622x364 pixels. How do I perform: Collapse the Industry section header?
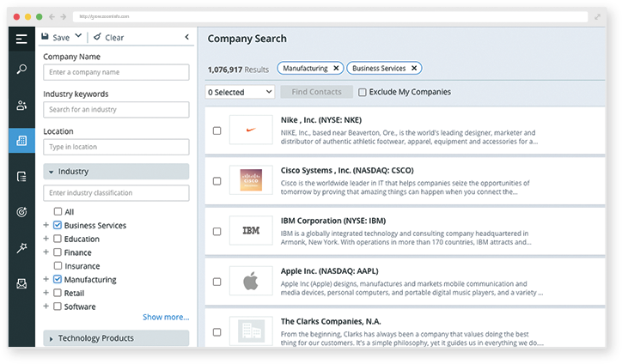coord(116,172)
